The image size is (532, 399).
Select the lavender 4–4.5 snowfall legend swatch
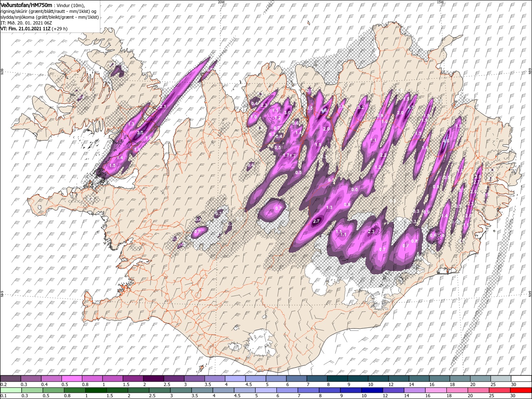coord(235,378)
